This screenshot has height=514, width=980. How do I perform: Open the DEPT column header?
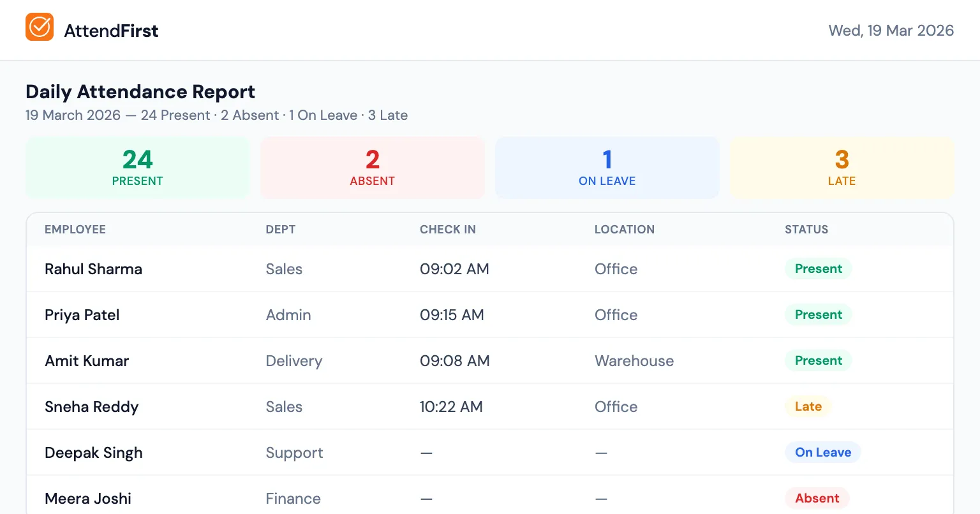(281, 229)
